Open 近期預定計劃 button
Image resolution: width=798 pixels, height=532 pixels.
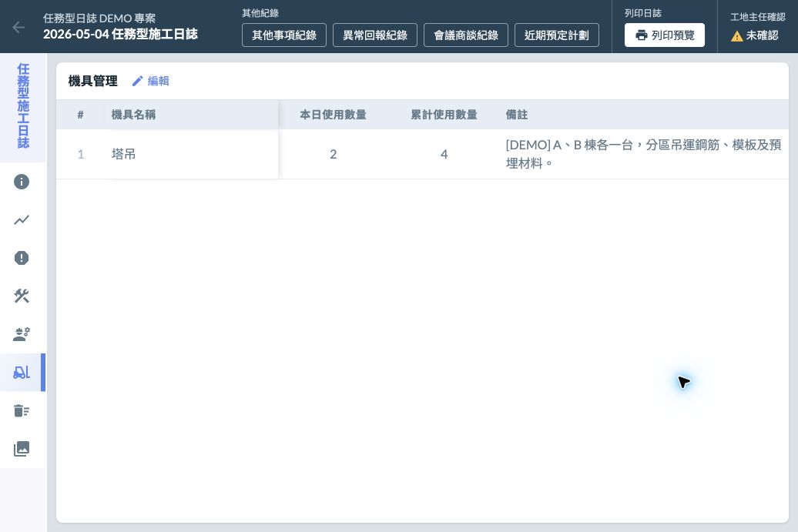click(557, 35)
